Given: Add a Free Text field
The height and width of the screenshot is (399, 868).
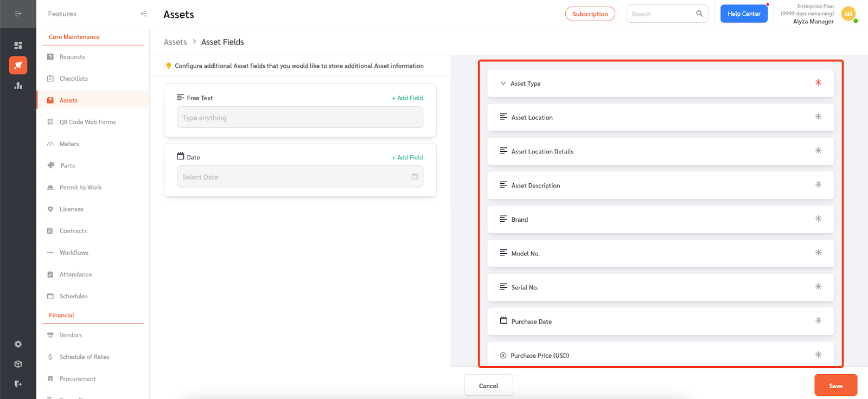Looking at the screenshot, I should pyautogui.click(x=407, y=98).
